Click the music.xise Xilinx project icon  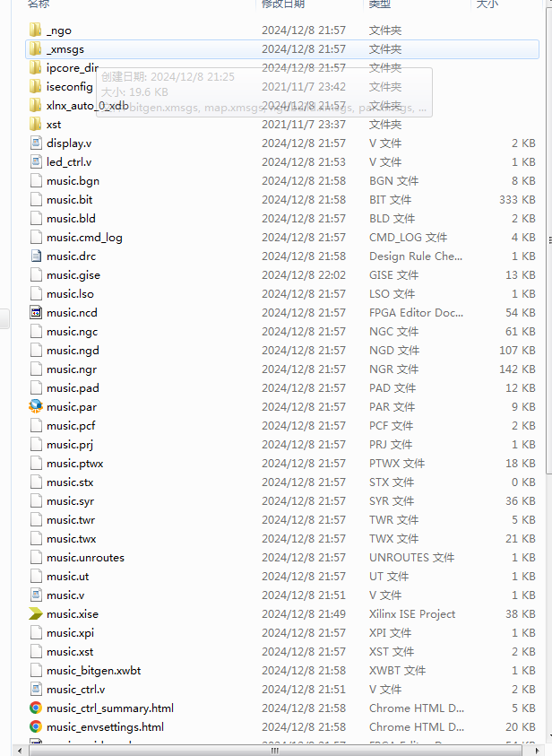35,614
